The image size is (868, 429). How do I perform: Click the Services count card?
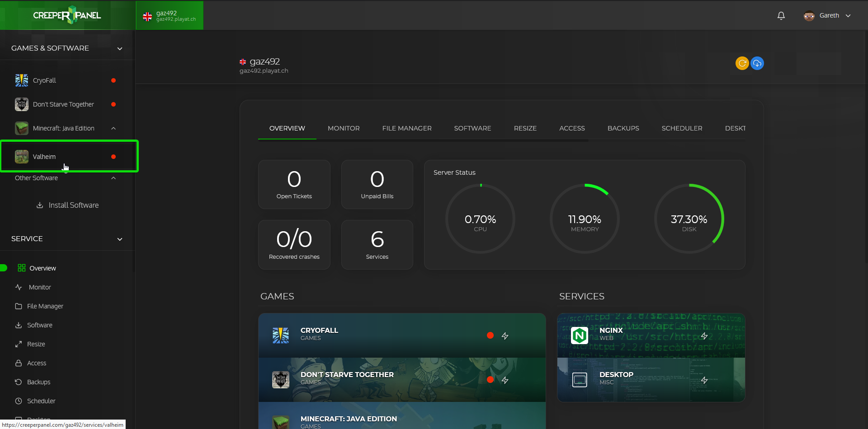click(x=377, y=245)
